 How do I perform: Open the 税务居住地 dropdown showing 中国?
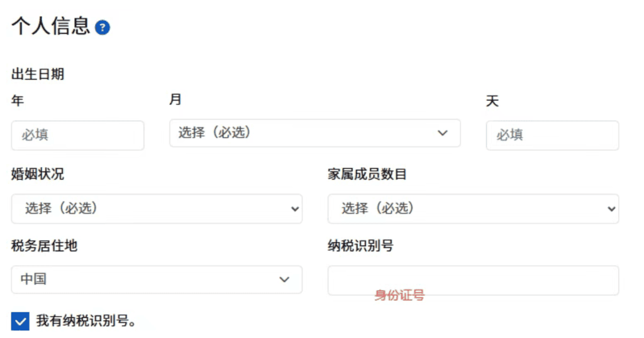click(x=157, y=280)
